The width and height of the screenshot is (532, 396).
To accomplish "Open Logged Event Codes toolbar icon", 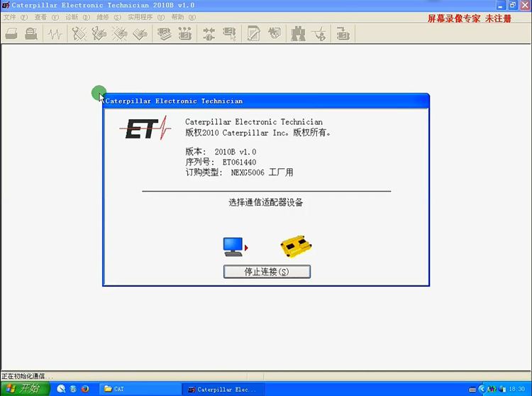I will pos(140,34).
